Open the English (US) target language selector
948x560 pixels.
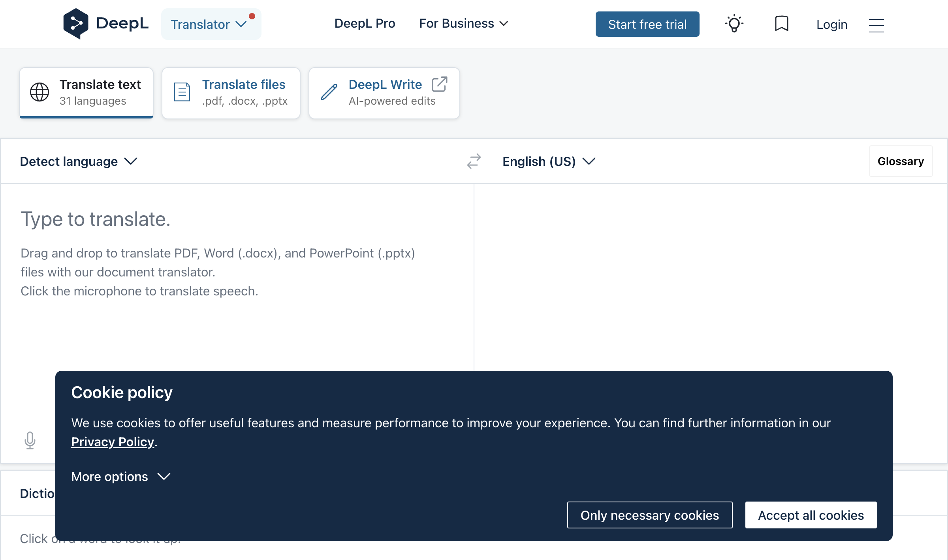[x=549, y=161]
